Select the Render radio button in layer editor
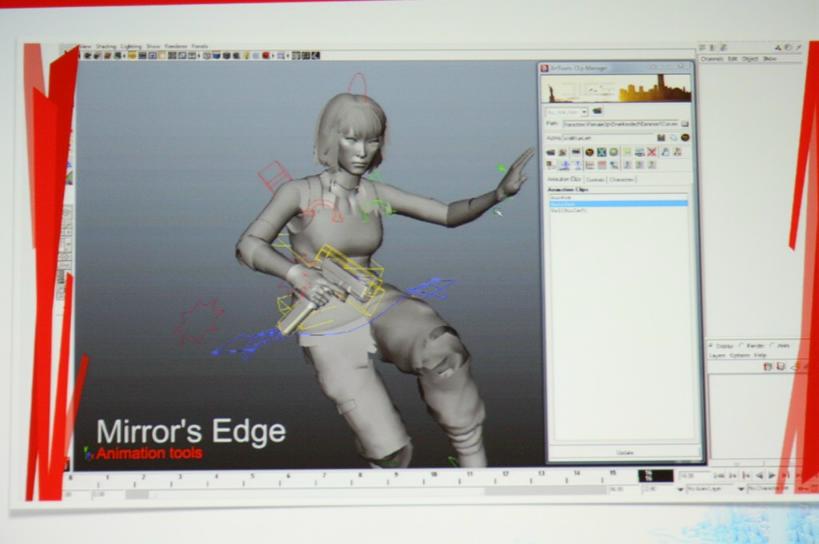 [x=742, y=346]
